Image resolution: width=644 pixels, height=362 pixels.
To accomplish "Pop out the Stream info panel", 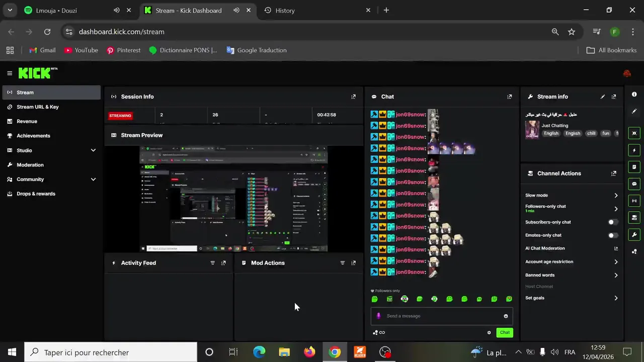I will point(614,97).
